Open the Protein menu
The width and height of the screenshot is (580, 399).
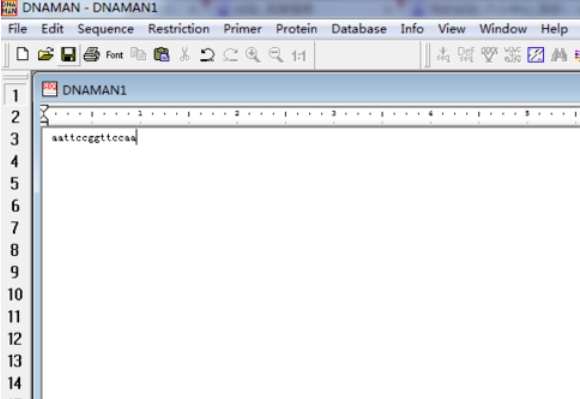(x=297, y=29)
